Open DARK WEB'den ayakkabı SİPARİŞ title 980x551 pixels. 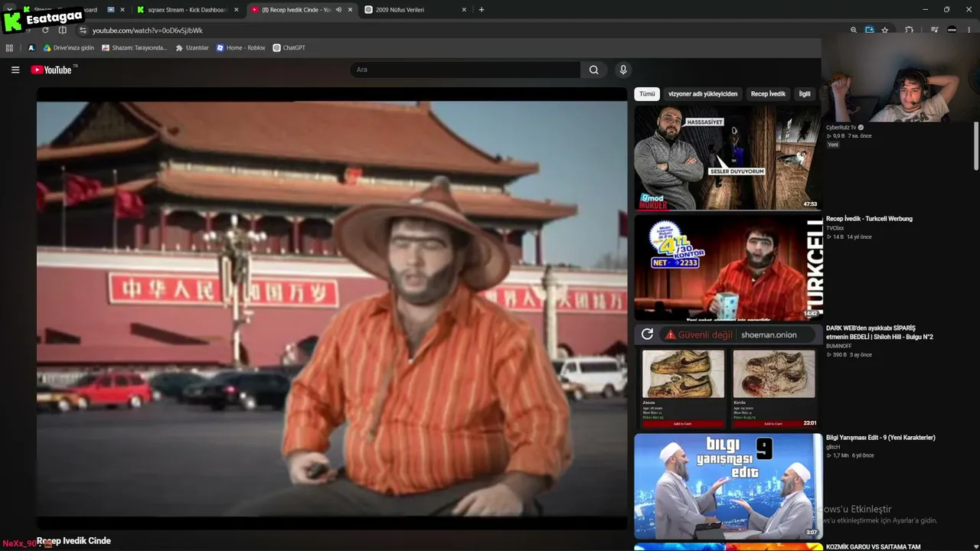click(x=880, y=333)
